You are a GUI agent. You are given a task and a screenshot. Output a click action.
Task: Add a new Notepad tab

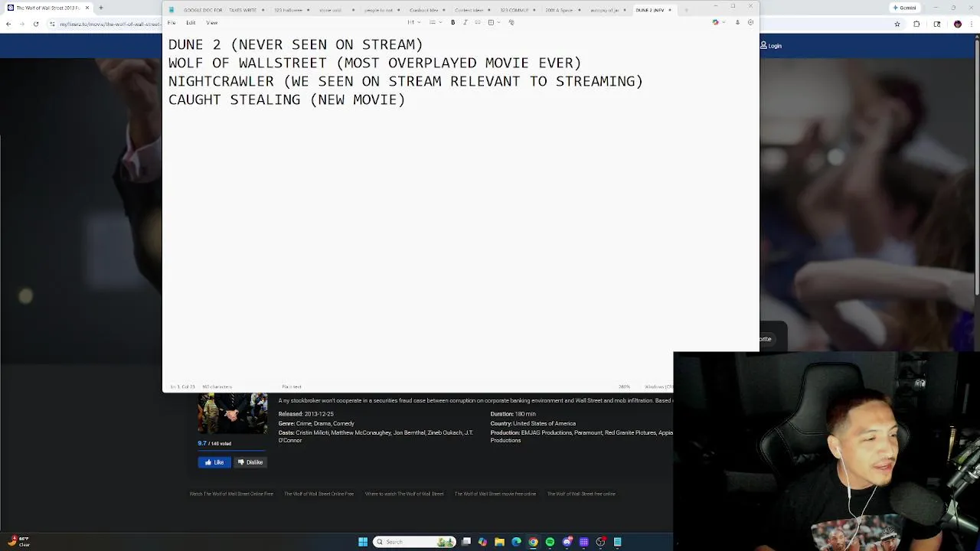pos(686,10)
